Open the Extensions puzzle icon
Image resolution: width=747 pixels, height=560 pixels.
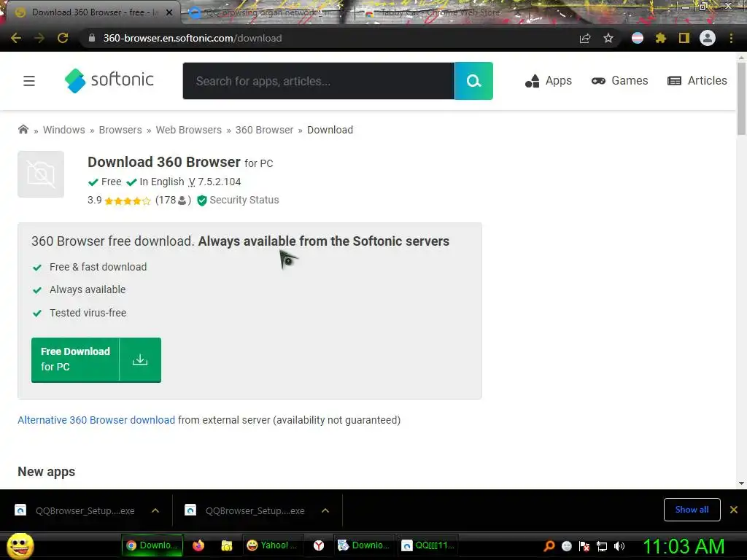(x=661, y=38)
